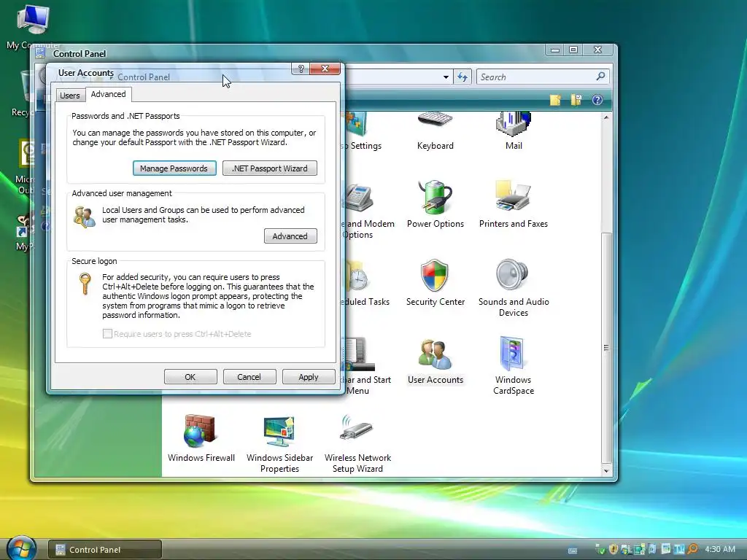Click the green checkmark tray icon
Image resolution: width=747 pixels, height=560 pixels.
(601, 550)
